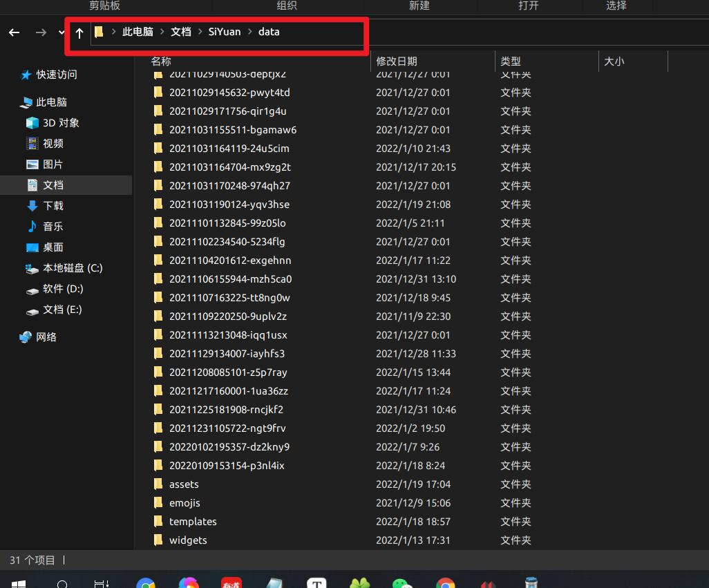Click the Windows Start button
Screen dimensions: 709x588
(x=19, y=584)
